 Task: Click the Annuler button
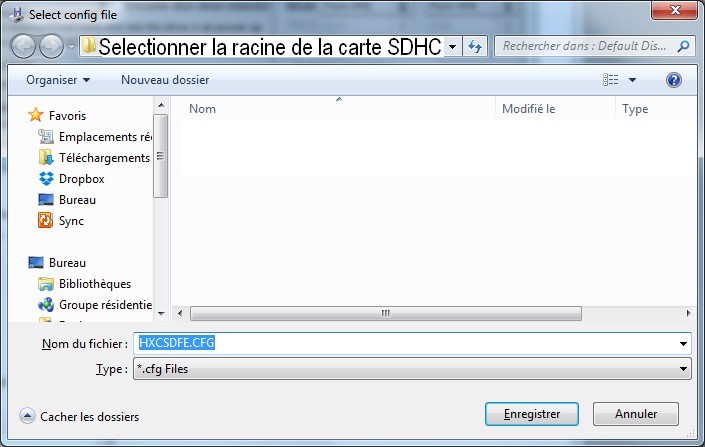point(636,414)
